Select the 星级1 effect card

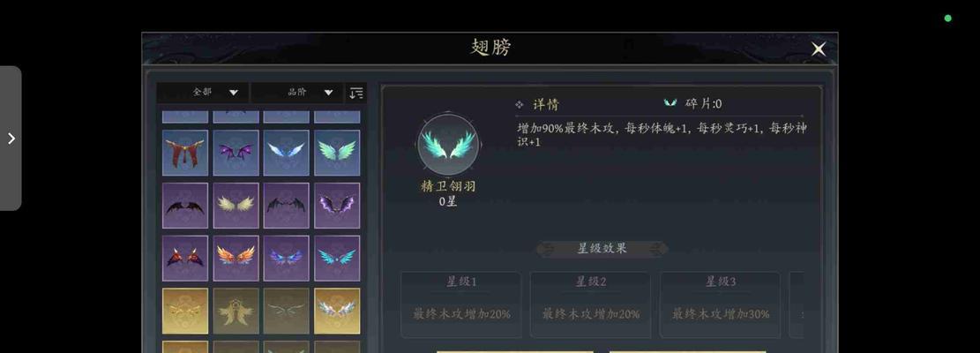click(461, 304)
